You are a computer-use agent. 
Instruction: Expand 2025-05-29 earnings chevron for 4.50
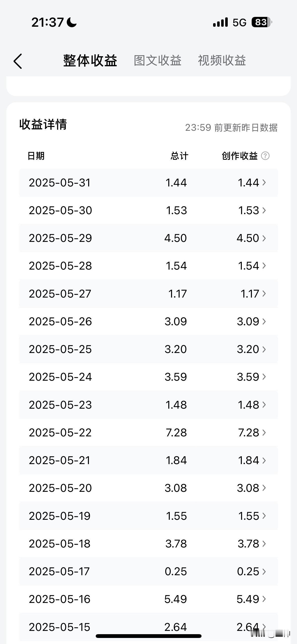point(264,238)
